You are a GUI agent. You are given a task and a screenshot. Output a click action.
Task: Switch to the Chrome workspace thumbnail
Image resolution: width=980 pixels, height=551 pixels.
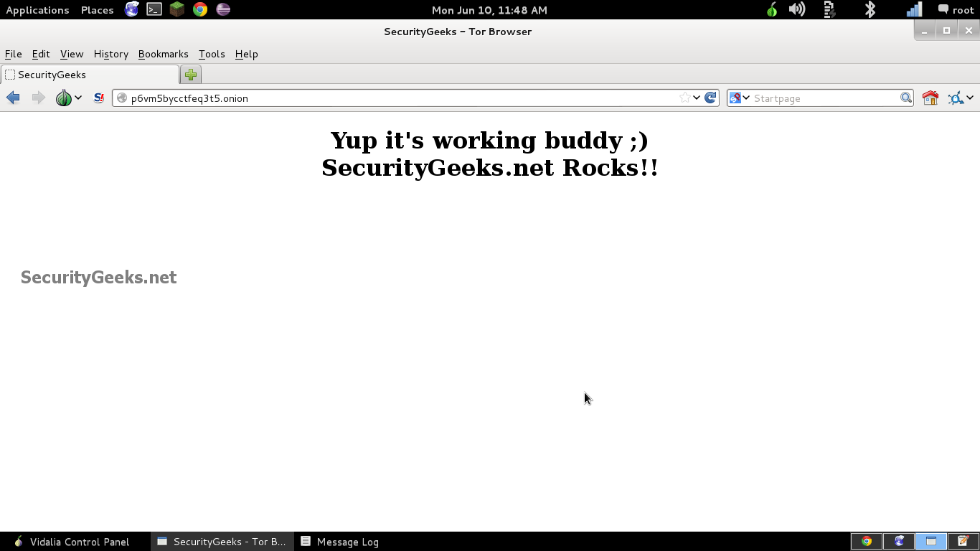(x=867, y=541)
